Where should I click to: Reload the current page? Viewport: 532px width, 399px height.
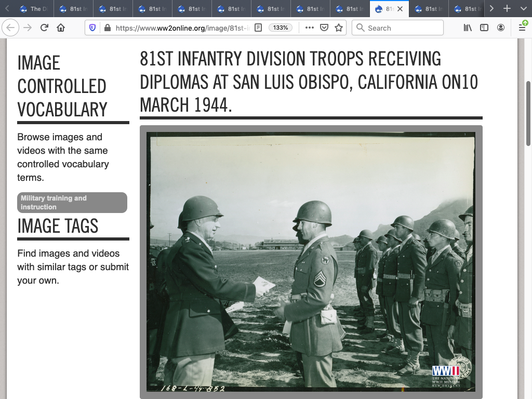pos(44,28)
